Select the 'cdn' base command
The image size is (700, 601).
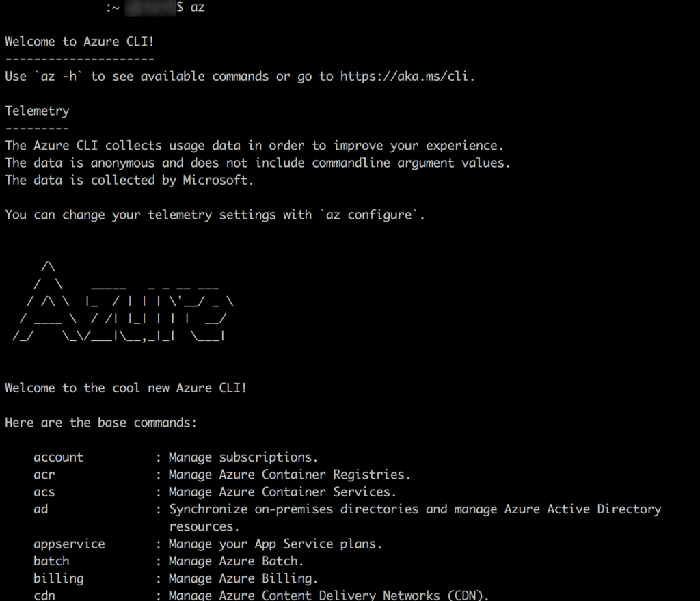(x=44, y=596)
